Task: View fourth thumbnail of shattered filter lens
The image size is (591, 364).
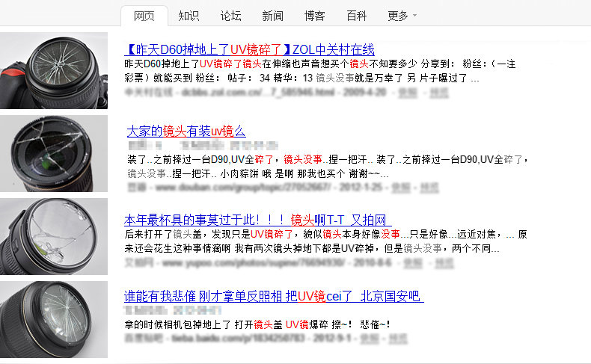Action: pyautogui.click(x=54, y=319)
